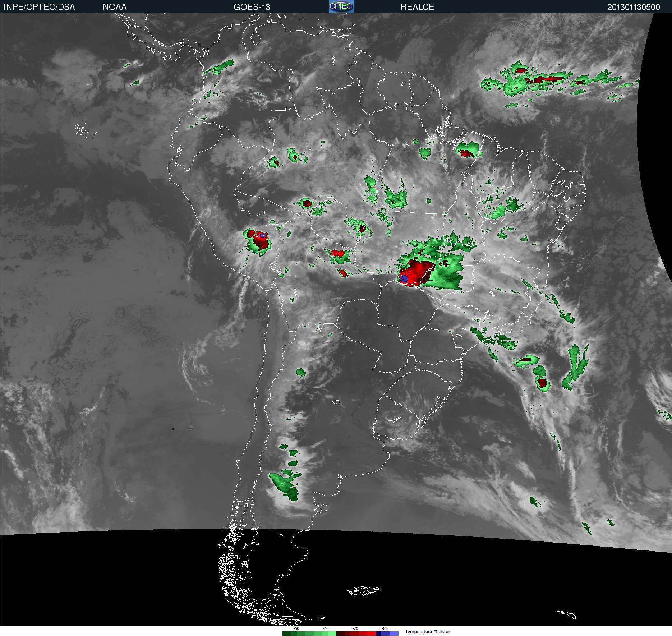
Task: Click the -70 legend scale label
Action: tap(355, 628)
